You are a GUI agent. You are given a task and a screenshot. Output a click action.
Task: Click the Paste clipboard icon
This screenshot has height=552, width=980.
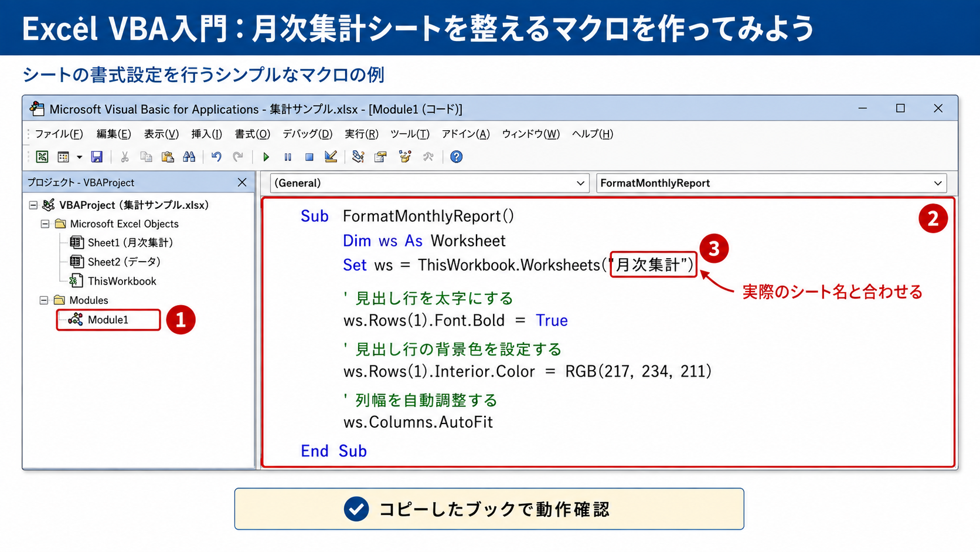pos(168,157)
